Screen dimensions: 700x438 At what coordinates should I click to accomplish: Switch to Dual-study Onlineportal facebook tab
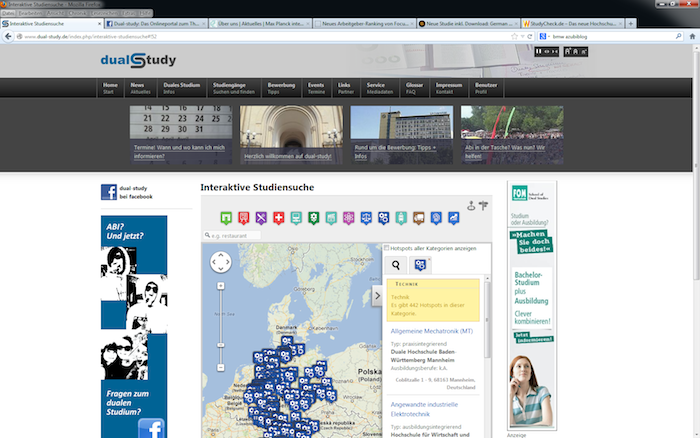point(156,24)
